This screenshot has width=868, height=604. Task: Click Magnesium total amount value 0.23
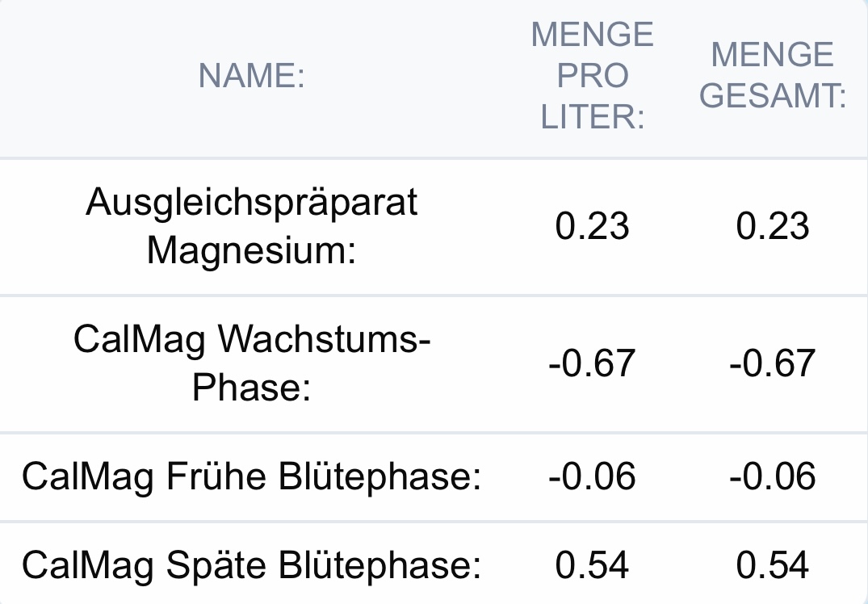(772, 227)
